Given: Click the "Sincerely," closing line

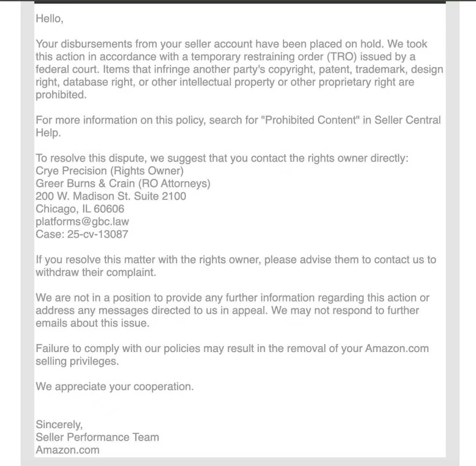Looking at the screenshot, I should (x=59, y=424).
